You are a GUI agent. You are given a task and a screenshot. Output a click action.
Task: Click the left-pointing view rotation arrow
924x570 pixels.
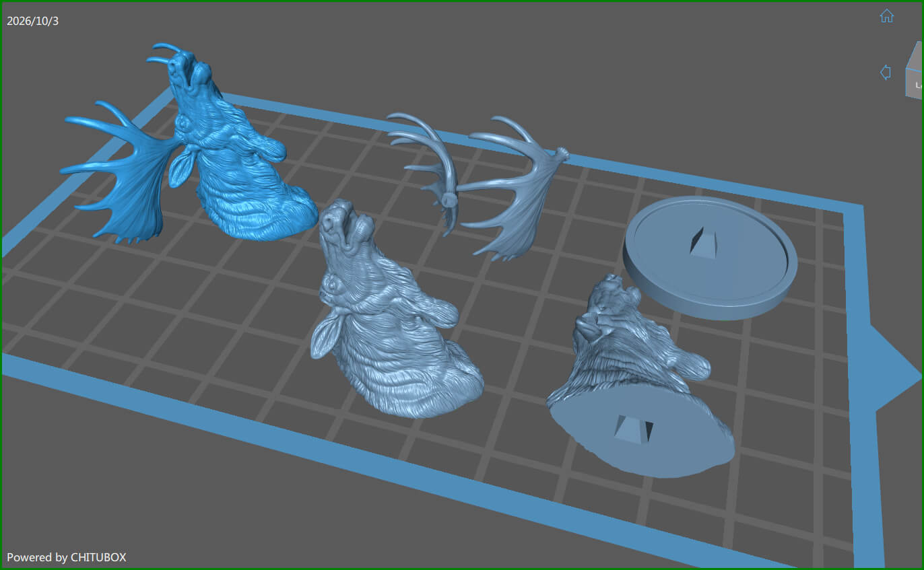886,72
